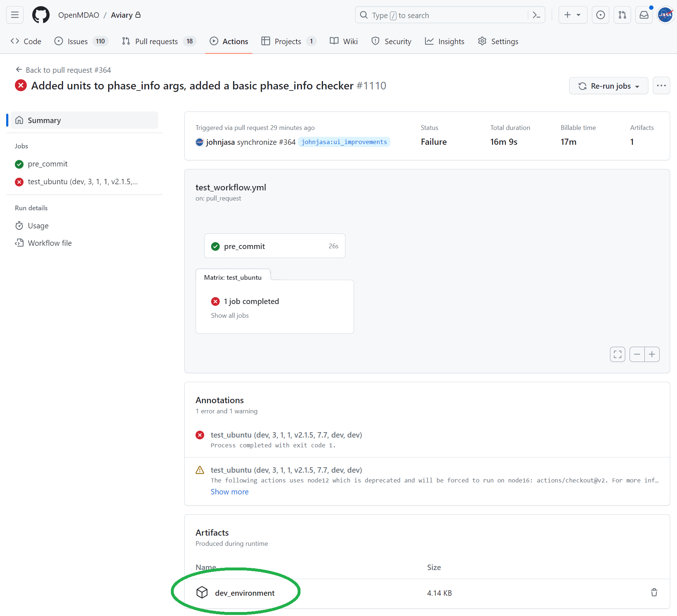Select the Actions tab
Screen dimensions: 677x616
point(229,41)
